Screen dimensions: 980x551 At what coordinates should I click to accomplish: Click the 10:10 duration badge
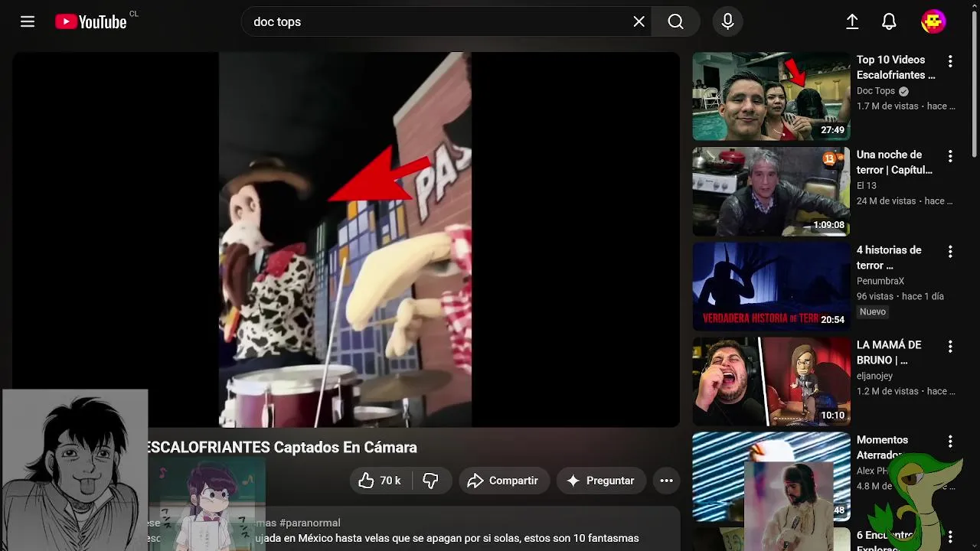tap(832, 416)
